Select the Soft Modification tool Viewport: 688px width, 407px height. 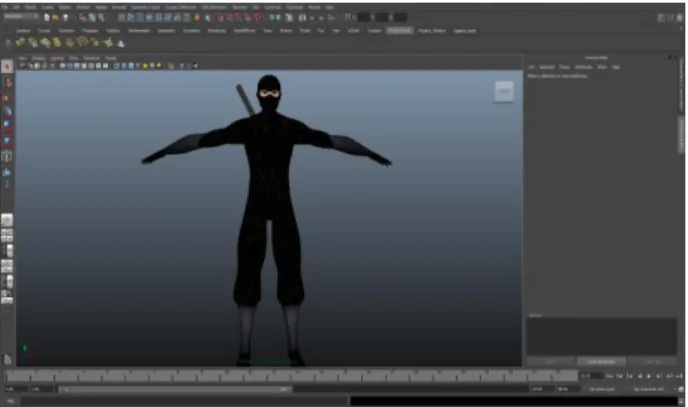coord(7,171)
